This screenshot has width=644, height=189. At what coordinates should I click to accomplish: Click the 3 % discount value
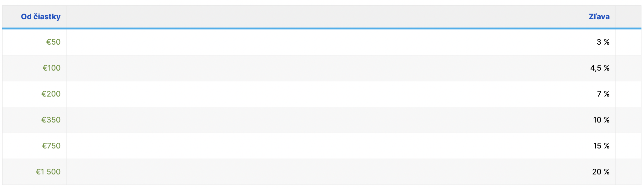(x=603, y=42)
